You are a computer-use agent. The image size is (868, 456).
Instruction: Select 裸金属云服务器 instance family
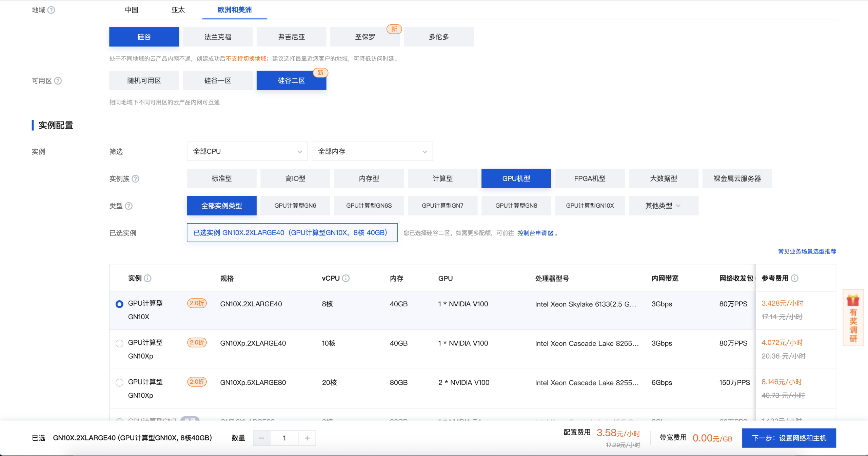737,178
